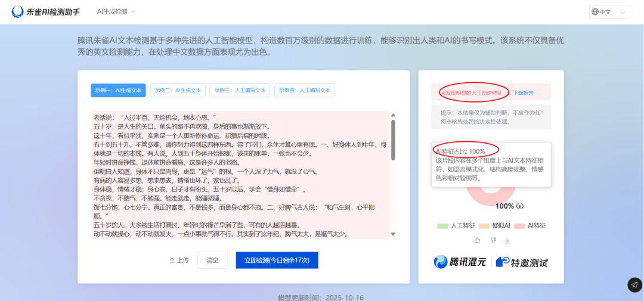Click the globe icon in language selector
The height and width of the screenshot is (301, 644).
(x=595, y=12)
